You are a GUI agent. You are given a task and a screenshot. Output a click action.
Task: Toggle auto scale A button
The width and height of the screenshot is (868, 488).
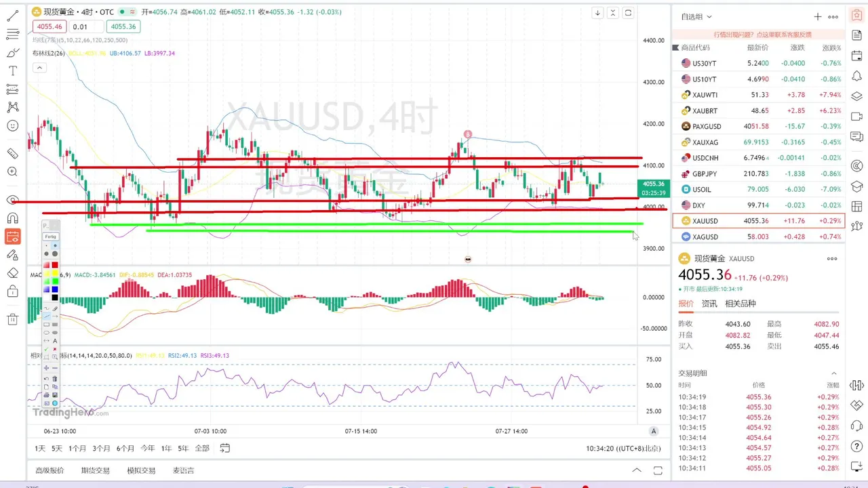654,431
